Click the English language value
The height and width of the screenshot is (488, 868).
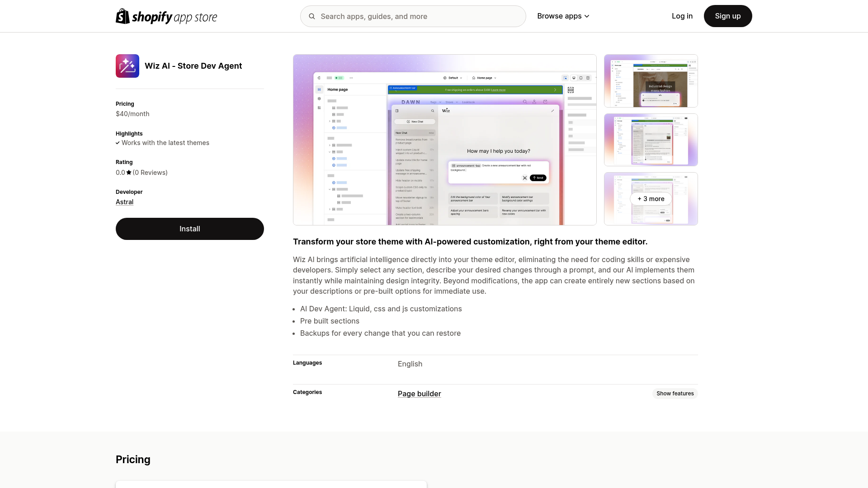(x=410, y=364)
